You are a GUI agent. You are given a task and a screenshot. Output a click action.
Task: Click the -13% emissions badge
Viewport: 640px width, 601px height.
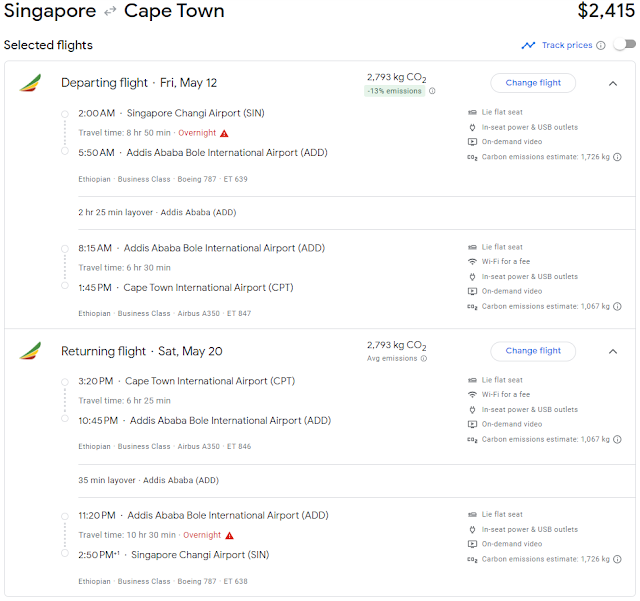393,91
